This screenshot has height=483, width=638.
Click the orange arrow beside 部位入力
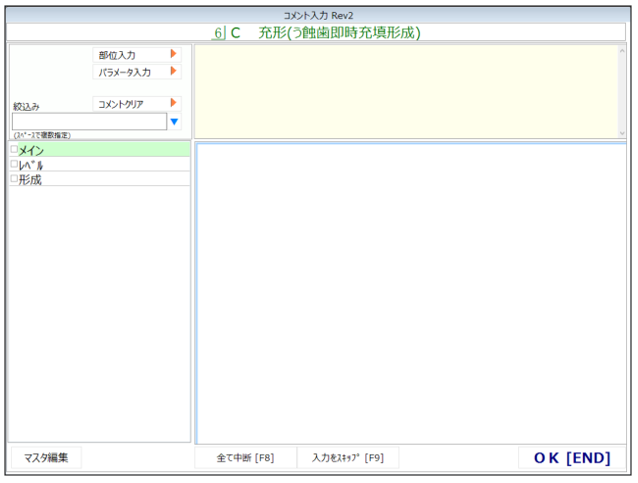pos(173,55)
